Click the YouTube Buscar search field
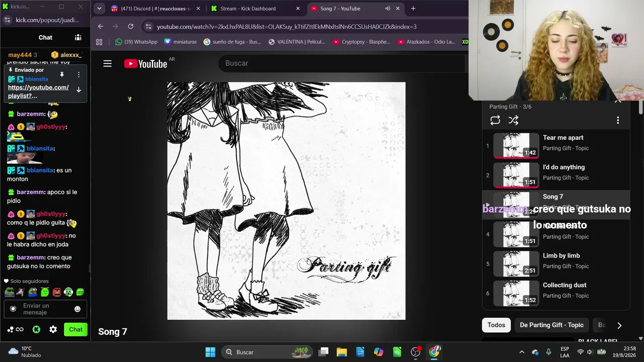644x362 pixels. [342, 63]
